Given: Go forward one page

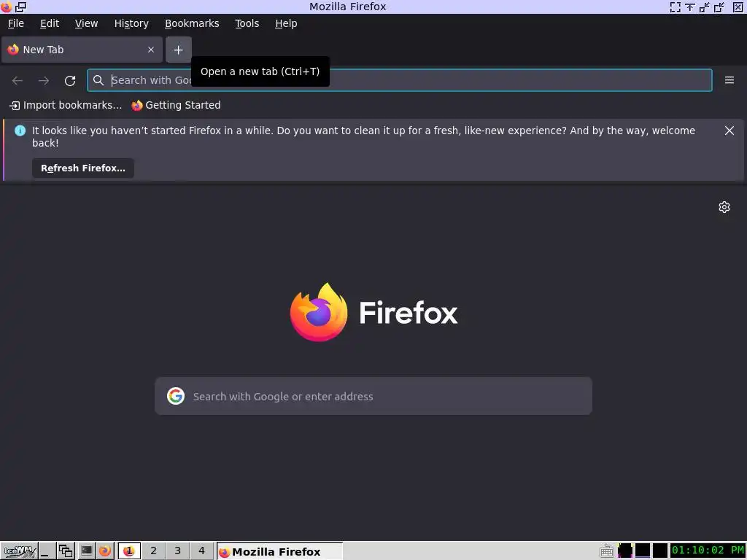Looking at the screenshot, I should tap(44, 80).
